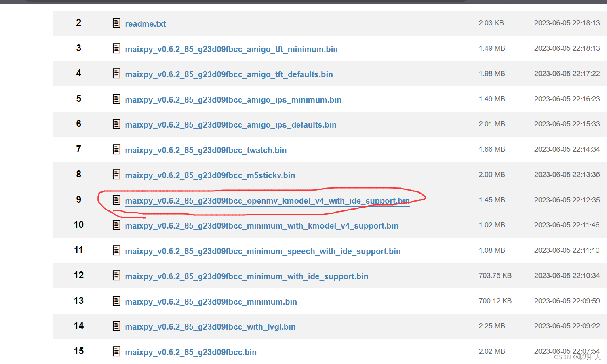The height and width of the screenshot is (364, 607).
Task: Open the amigo_ips_minimum.bin link
Action: (233, 100)
